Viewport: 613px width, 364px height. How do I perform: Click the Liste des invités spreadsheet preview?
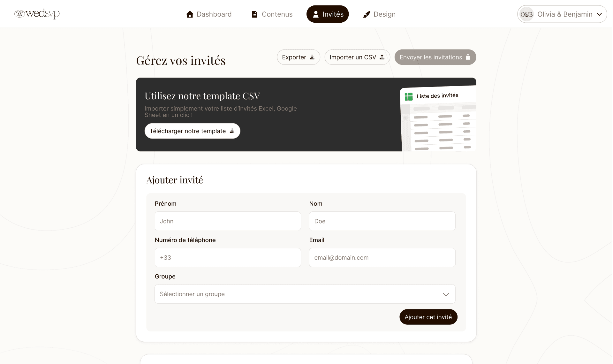click(x=438, y=118)
